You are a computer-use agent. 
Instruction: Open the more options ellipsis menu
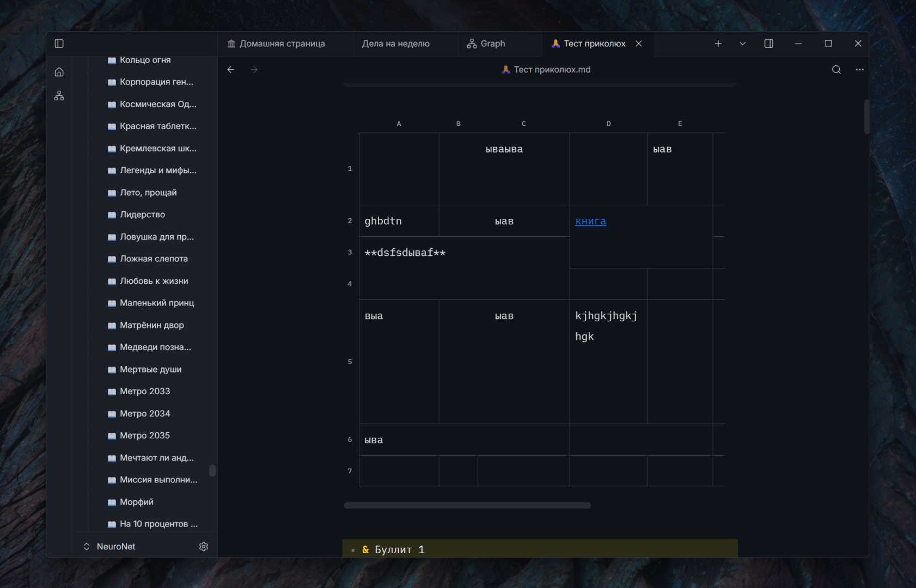860,70
